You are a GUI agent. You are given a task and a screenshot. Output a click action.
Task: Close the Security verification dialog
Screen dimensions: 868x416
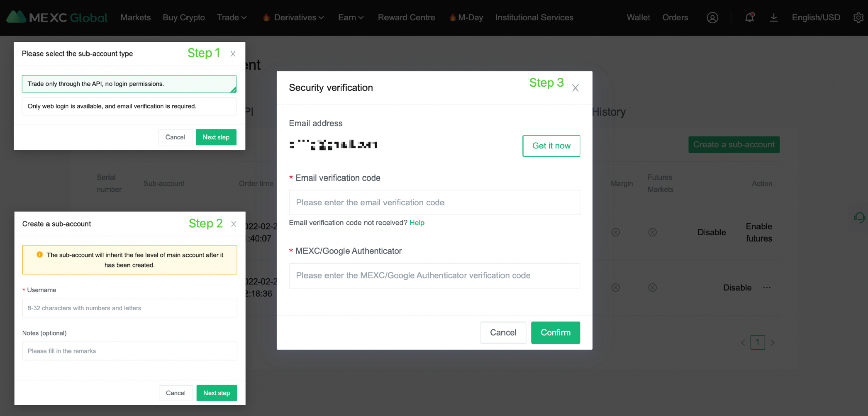(575, 88)
